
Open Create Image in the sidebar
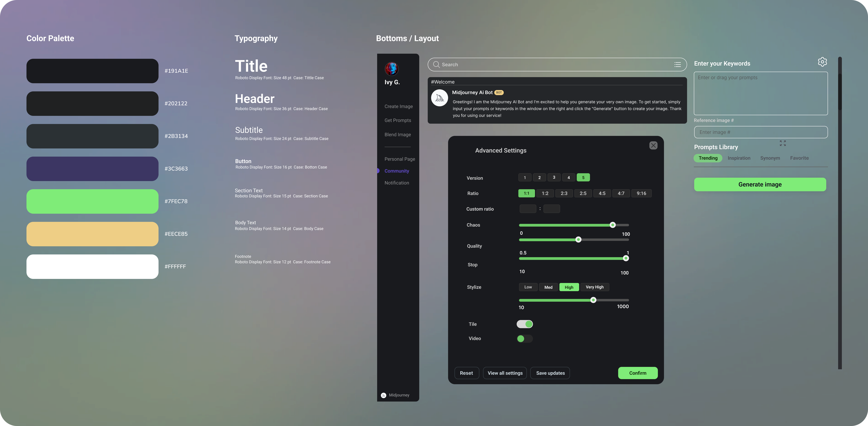tap(398, 106)
